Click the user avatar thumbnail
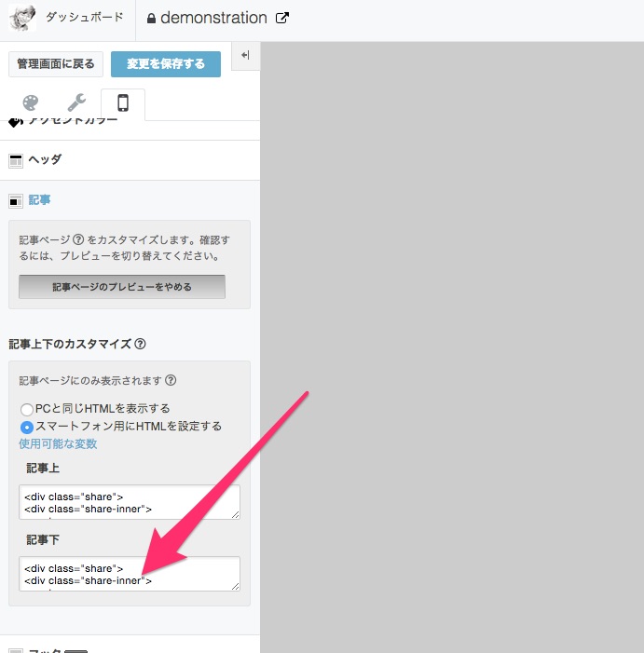This screenshot has height=653, width=644. pyautogui.click(x=22, y=17)
